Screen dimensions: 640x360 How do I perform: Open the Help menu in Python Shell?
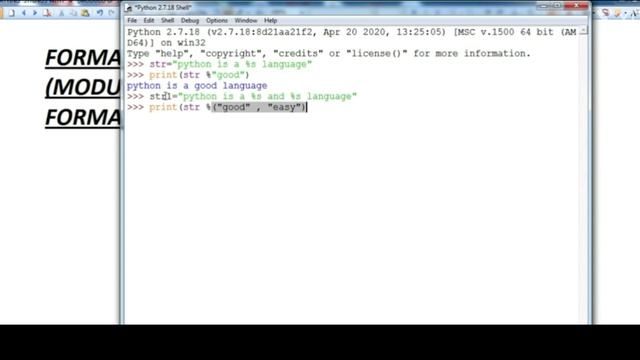pos(270,20)
